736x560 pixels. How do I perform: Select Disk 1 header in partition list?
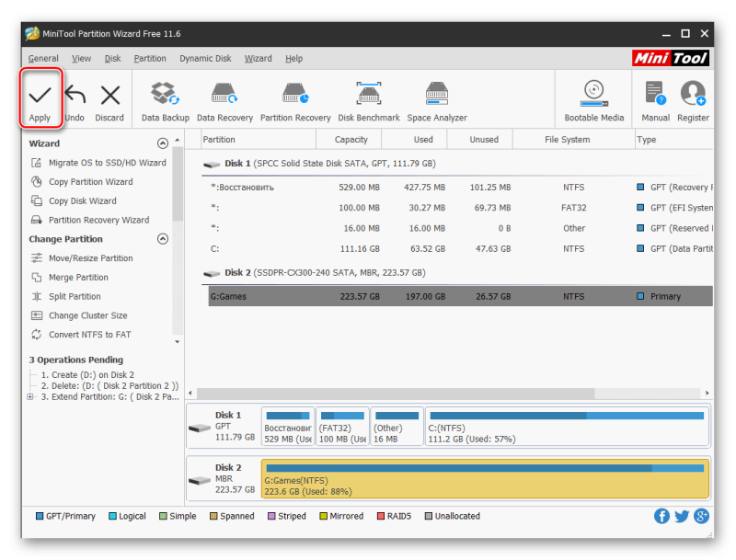pos(319,164)
